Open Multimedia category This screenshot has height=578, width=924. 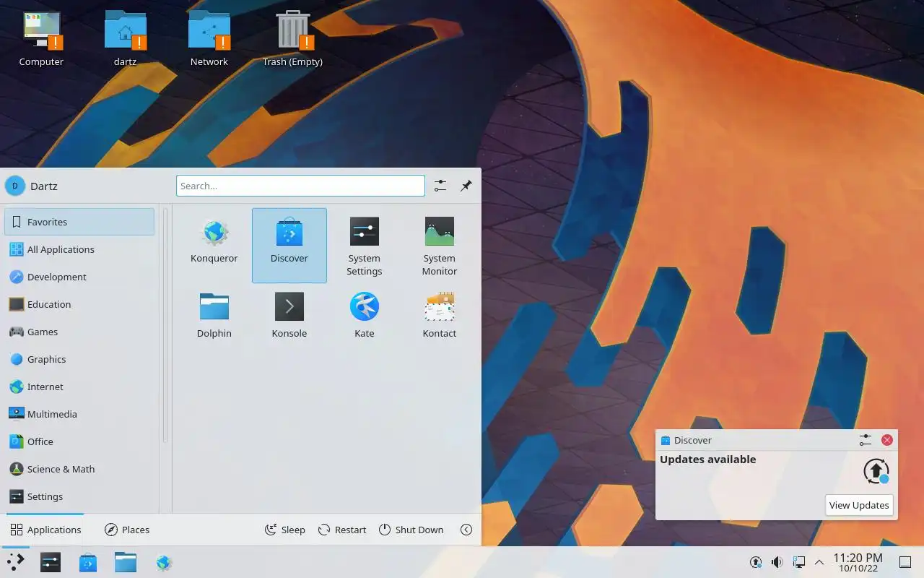pos(79,414)
